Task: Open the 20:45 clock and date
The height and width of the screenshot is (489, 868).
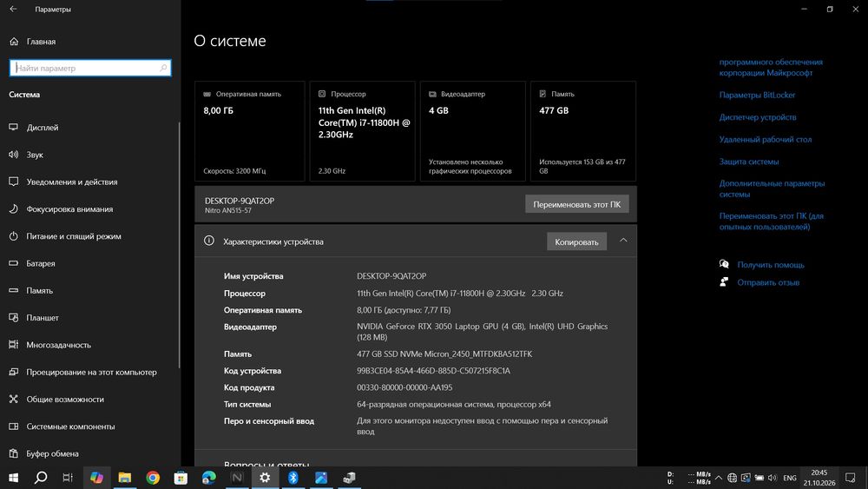Action: tap(819, 478)
